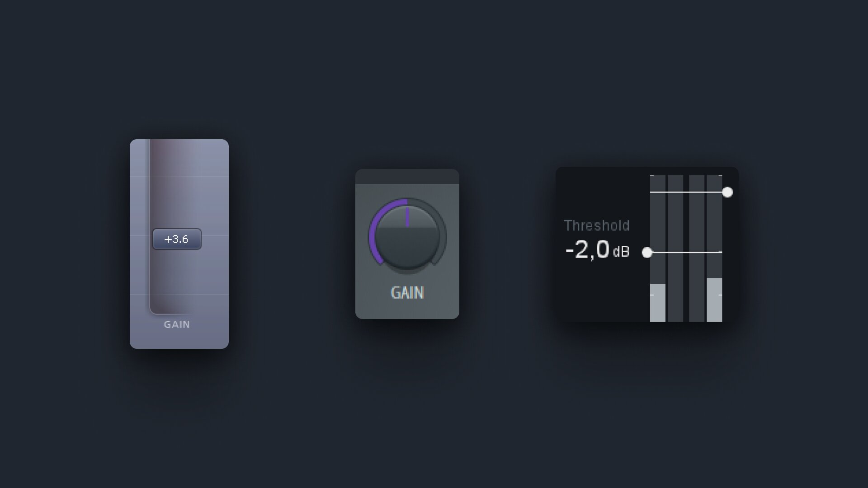Click the first level meter's light filled section
This screenshot has height=488, width=868.
(x=658, y=303)
